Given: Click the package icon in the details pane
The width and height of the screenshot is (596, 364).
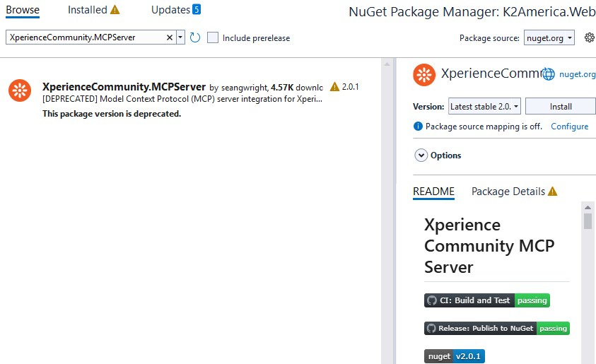Looking at the screenshot, I should (x=424, y=75).
